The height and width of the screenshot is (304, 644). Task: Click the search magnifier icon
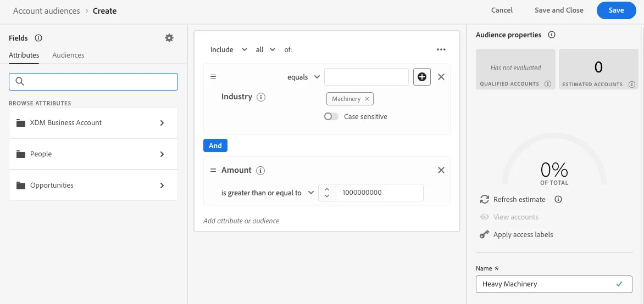[x=20, y=82]
